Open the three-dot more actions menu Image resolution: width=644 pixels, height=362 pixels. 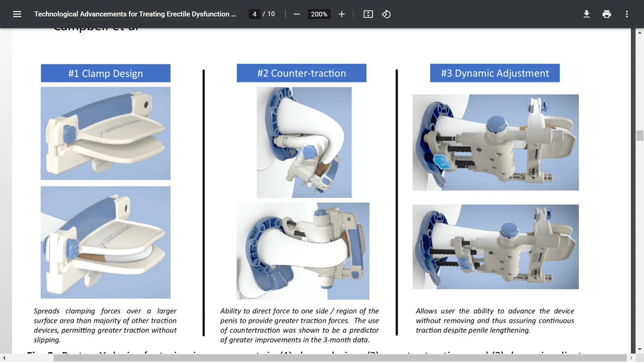point(627,14)
